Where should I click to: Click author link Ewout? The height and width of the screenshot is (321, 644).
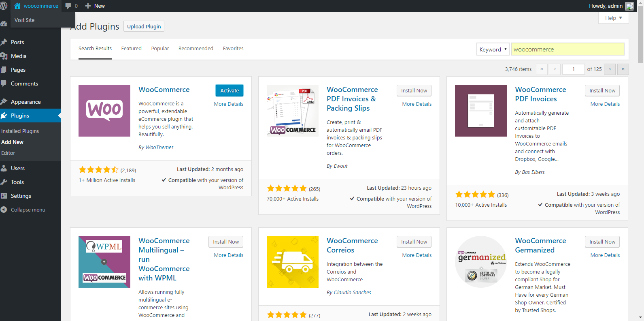click(340, 166)
